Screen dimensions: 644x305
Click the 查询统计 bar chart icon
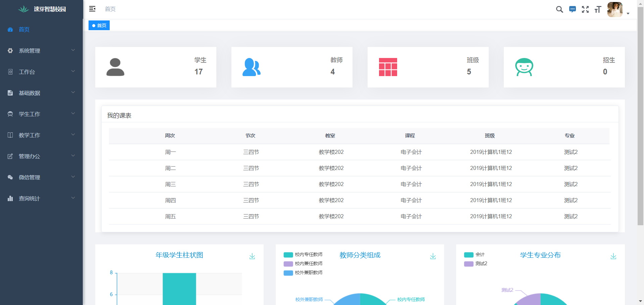tap(10, 198)
